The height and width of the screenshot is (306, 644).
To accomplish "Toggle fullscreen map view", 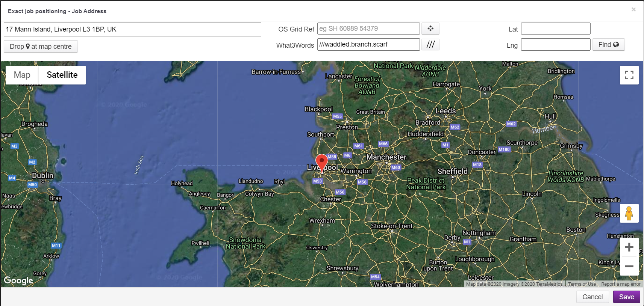I will [629, 75].
